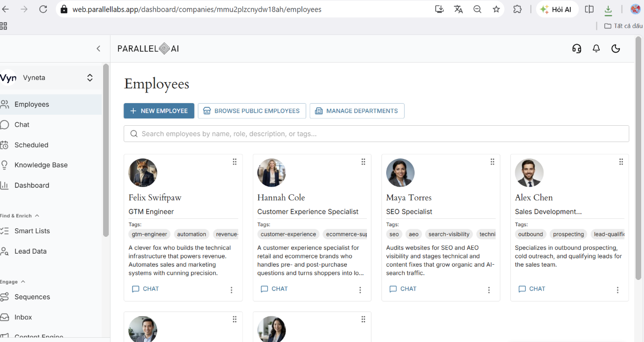The height and width of the screenshot is (342, 644).
Task: Open Maya Torres's more options menu
Action: coord(489,290)
